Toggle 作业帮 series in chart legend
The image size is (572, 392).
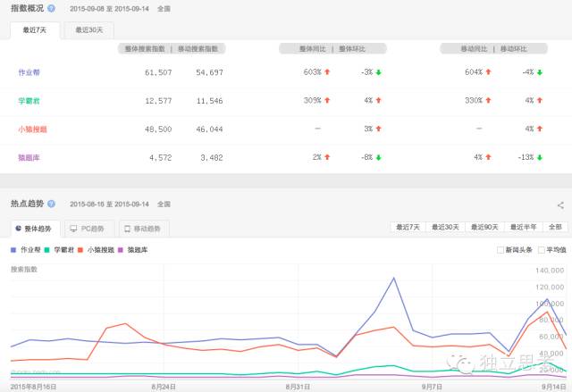pos(30,250)
